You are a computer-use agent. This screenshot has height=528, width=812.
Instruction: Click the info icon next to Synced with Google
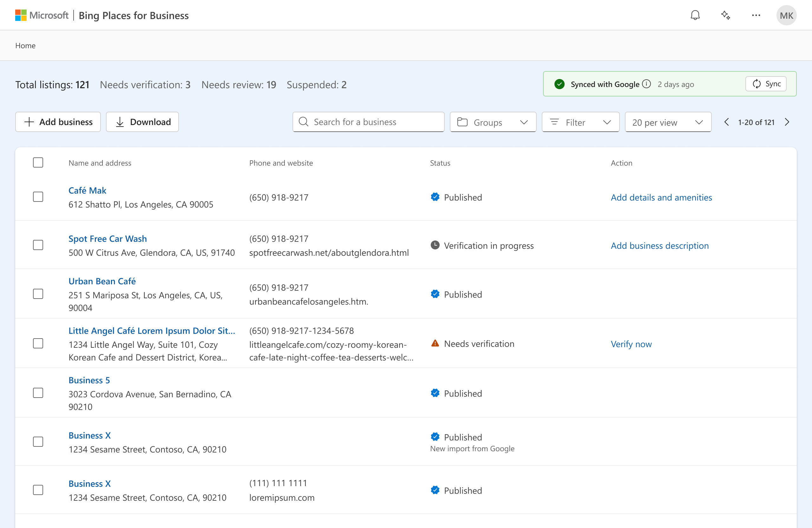pyautogui.click(x=646, y=84)
